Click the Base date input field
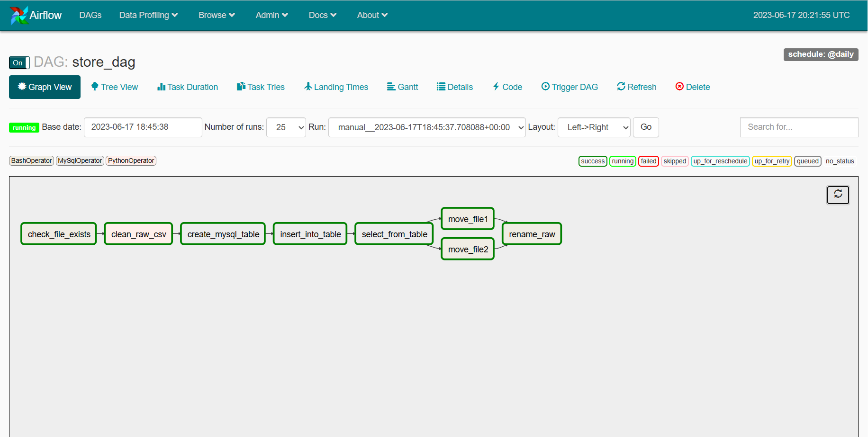Image resolution: width=868 pixels, height=437 pixels. point(143,127)
